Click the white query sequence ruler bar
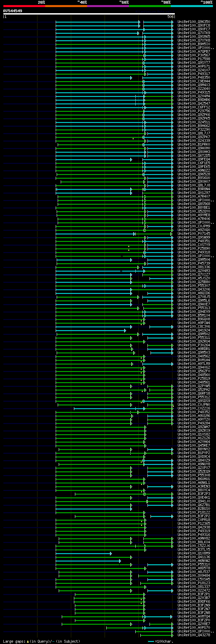 tap(89, 14)
